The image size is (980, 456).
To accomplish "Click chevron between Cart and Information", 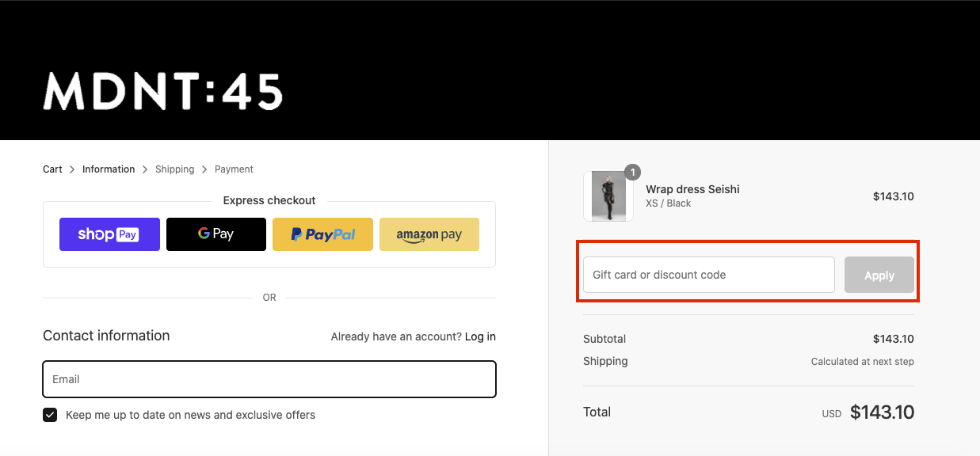I will (x=72, y=169).
